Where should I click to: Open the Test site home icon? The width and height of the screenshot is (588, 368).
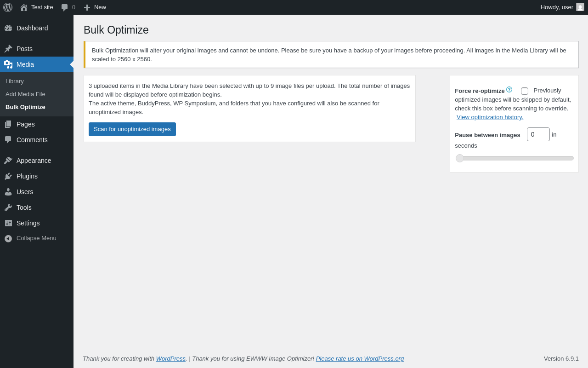(24, 7)
